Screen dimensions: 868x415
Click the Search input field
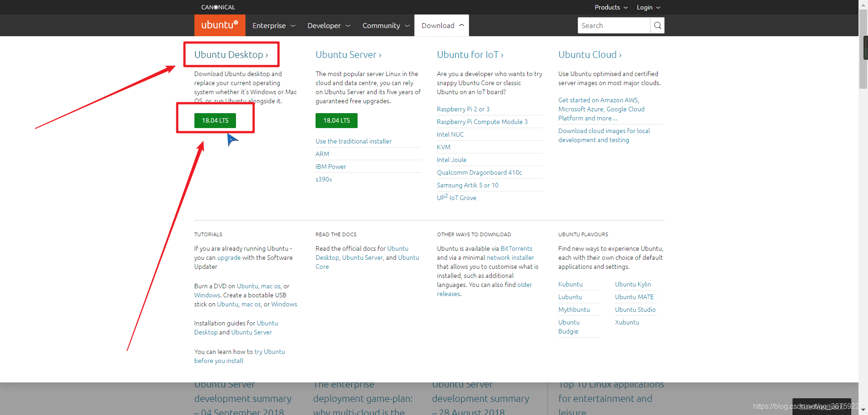(x=614, y=25)
